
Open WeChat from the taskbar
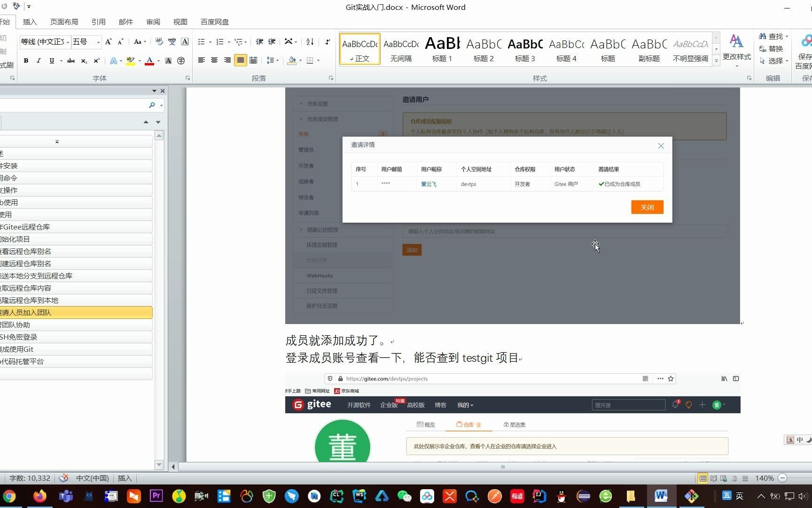[404, 496]
